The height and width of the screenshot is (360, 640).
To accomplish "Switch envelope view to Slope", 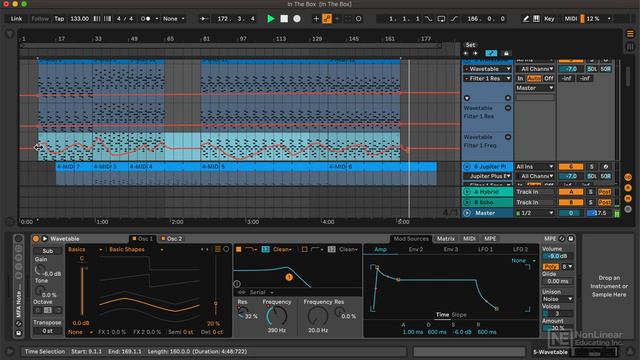I will tap(459, 315).
